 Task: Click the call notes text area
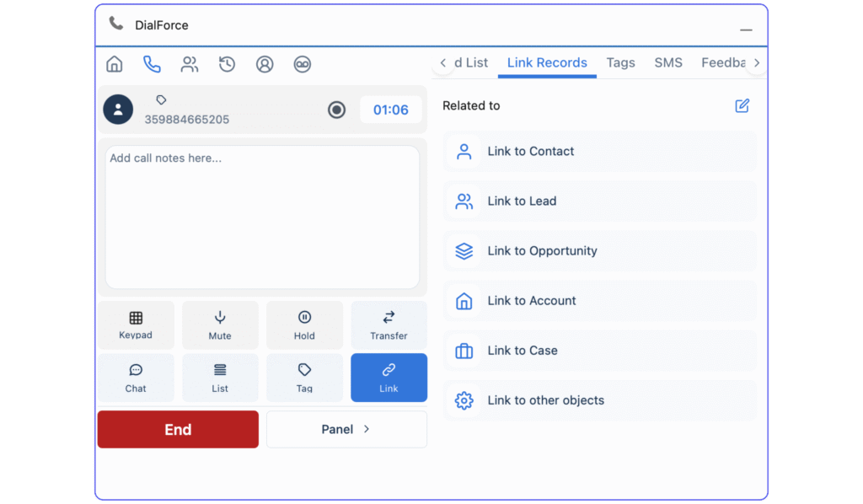click(263, 217)
